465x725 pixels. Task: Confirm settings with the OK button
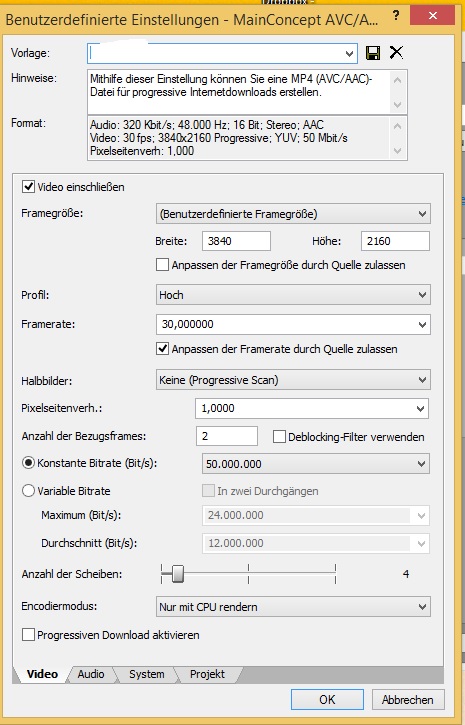327,700
